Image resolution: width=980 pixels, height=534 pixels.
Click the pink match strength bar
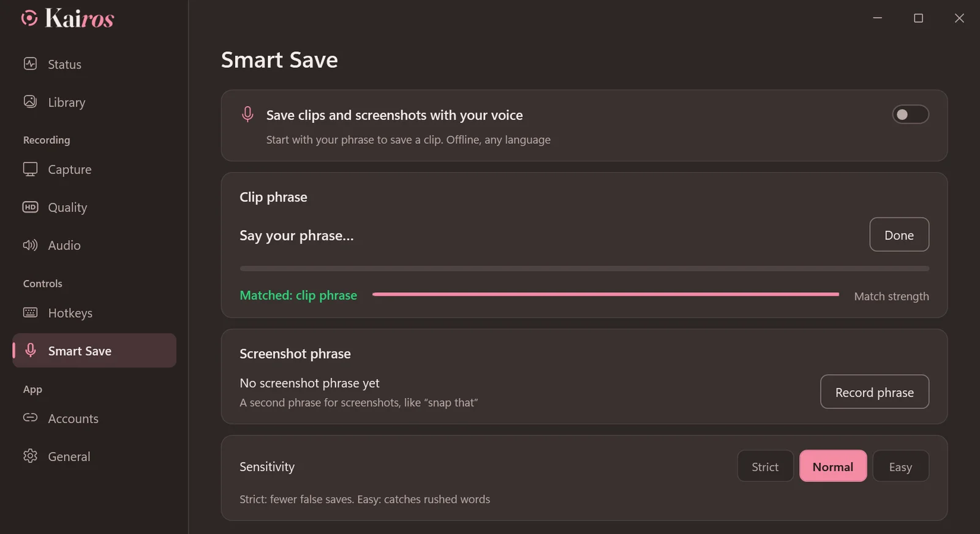605,295
